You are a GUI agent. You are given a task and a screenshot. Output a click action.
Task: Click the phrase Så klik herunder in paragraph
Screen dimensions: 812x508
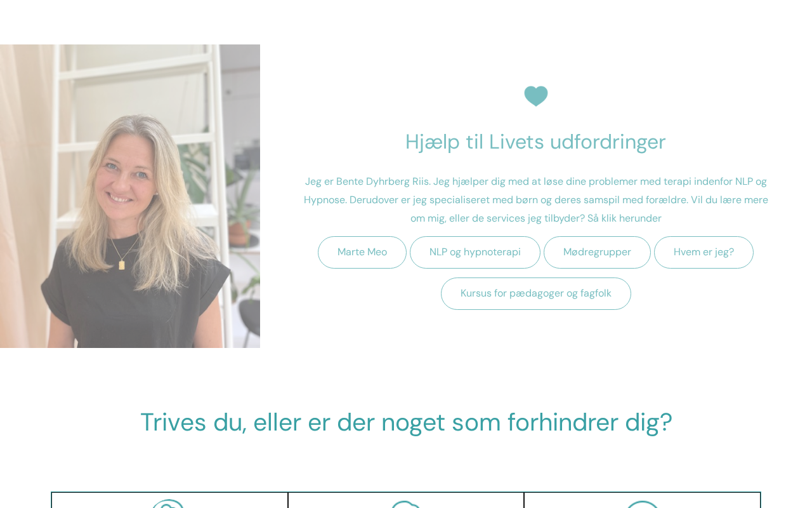[x=624, y=218]
